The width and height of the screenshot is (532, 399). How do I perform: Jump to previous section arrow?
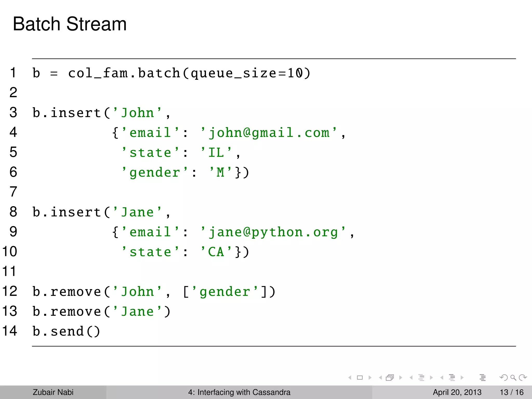click(442, 378)
